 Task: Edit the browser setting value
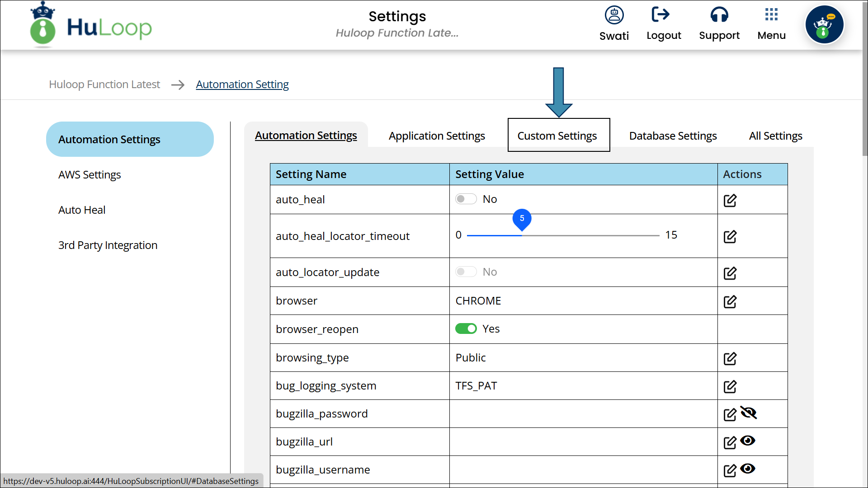(x=730, y=301)
